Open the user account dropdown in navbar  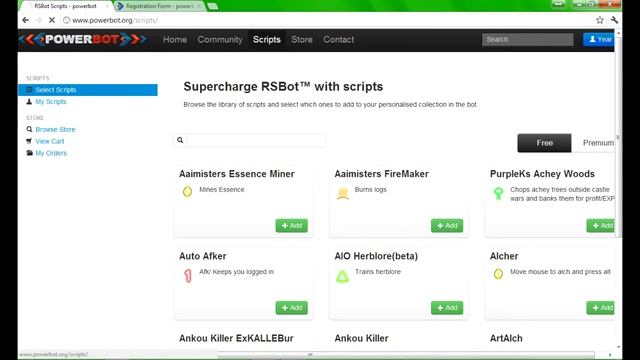pos(599,40)
